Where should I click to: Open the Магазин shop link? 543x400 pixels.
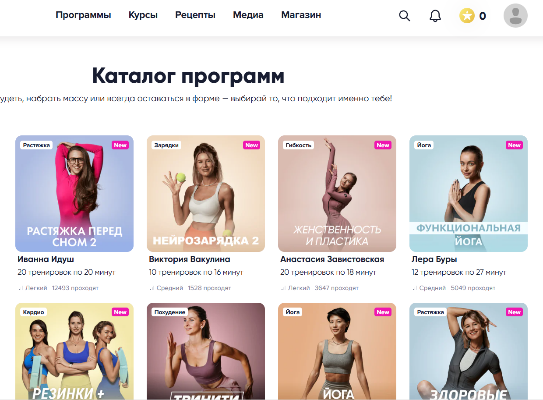[x=301, y=15]
